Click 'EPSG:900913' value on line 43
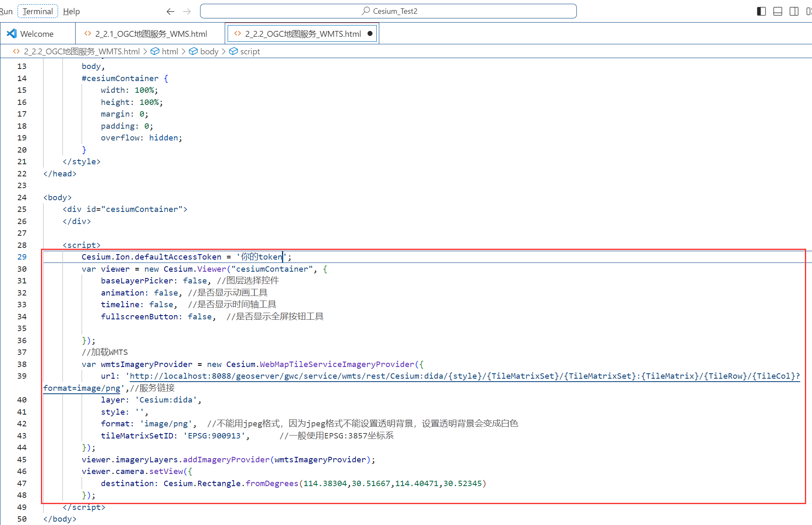812x525 pixels. (214, 436)
